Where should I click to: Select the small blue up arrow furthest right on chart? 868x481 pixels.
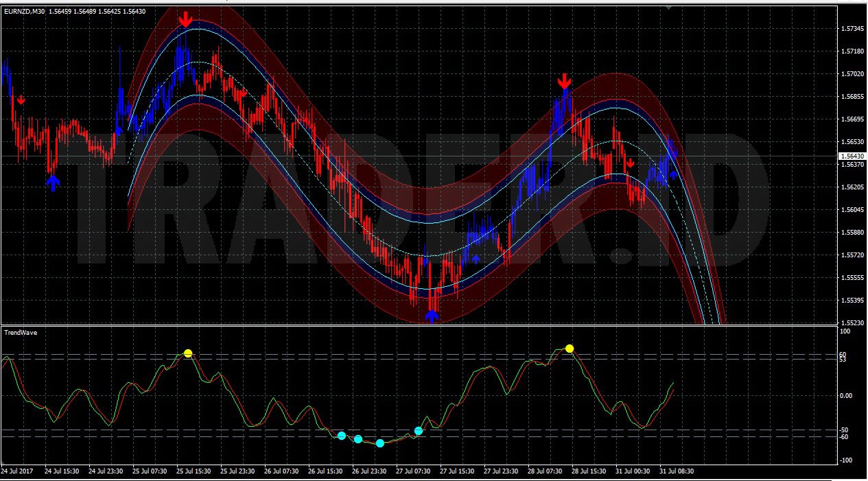[x=673, y=174]
